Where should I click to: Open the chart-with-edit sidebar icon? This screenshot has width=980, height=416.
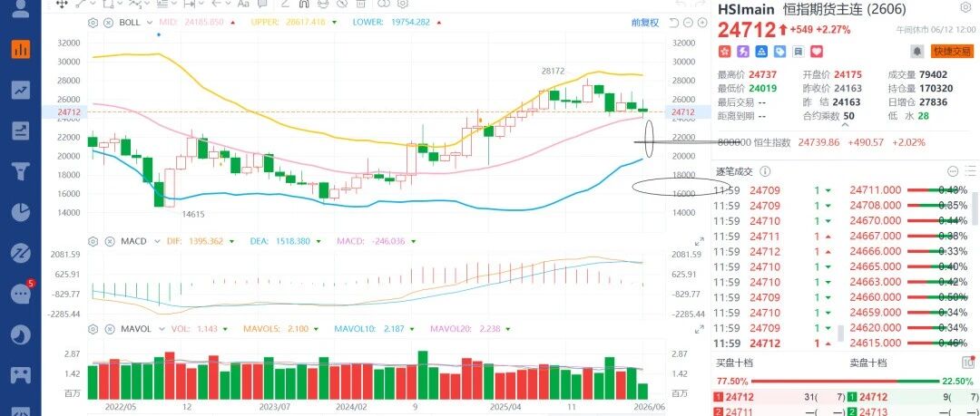(x=20, y=131)
